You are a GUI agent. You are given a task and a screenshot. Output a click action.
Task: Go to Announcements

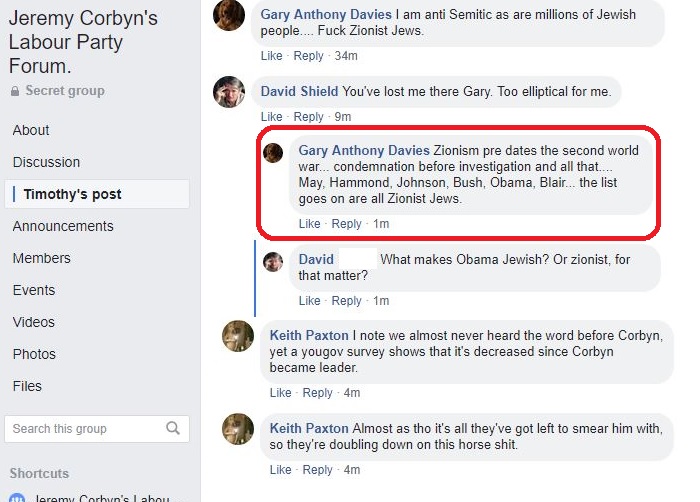(x=63, y=226)
